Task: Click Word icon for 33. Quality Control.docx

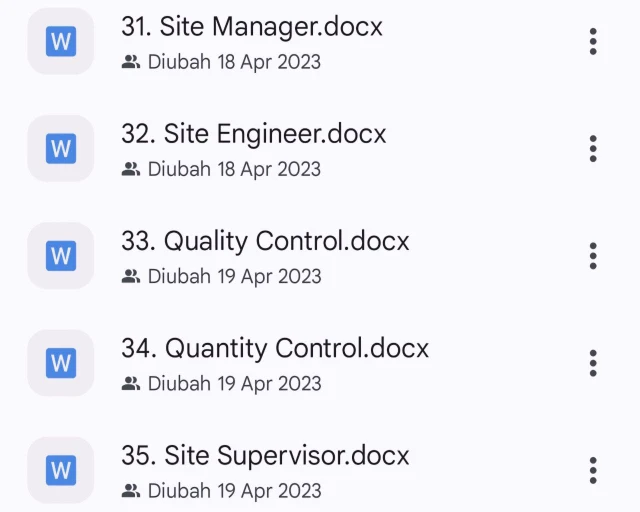Action: 61,256
